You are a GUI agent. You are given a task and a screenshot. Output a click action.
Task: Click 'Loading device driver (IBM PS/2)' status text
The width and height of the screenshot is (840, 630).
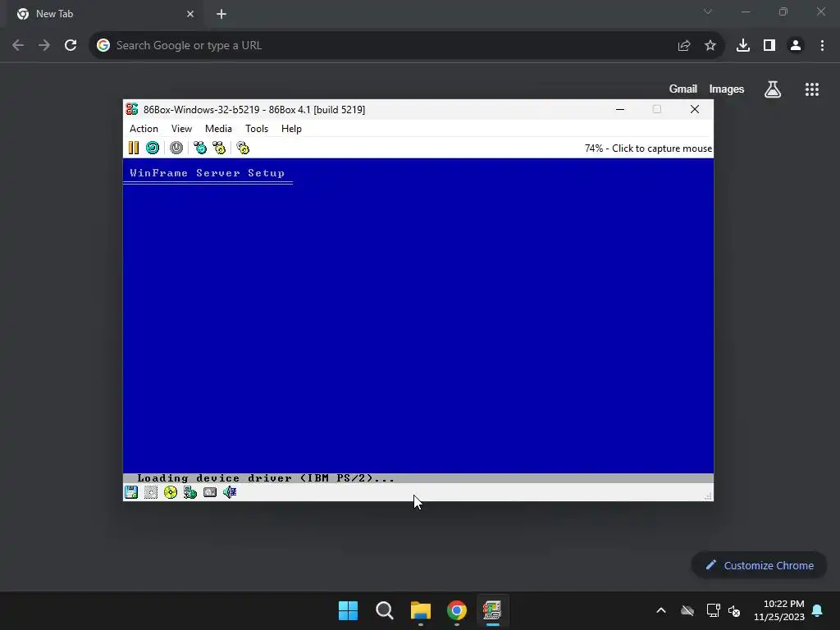[x=266, y=478]
